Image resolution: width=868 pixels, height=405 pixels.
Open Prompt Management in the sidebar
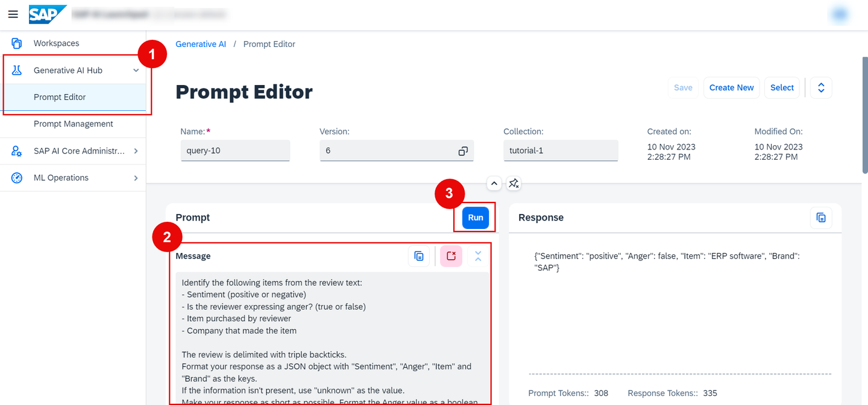73,124
